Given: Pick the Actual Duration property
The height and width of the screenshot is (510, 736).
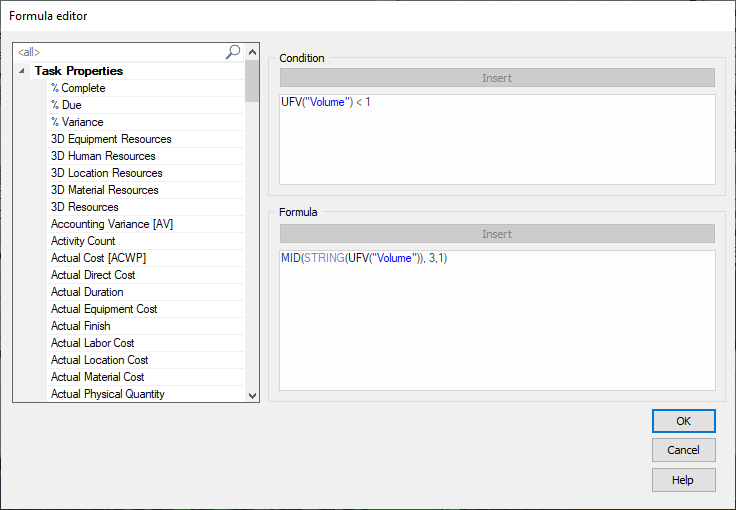Looking at the screenshot, I should [87, 292].
